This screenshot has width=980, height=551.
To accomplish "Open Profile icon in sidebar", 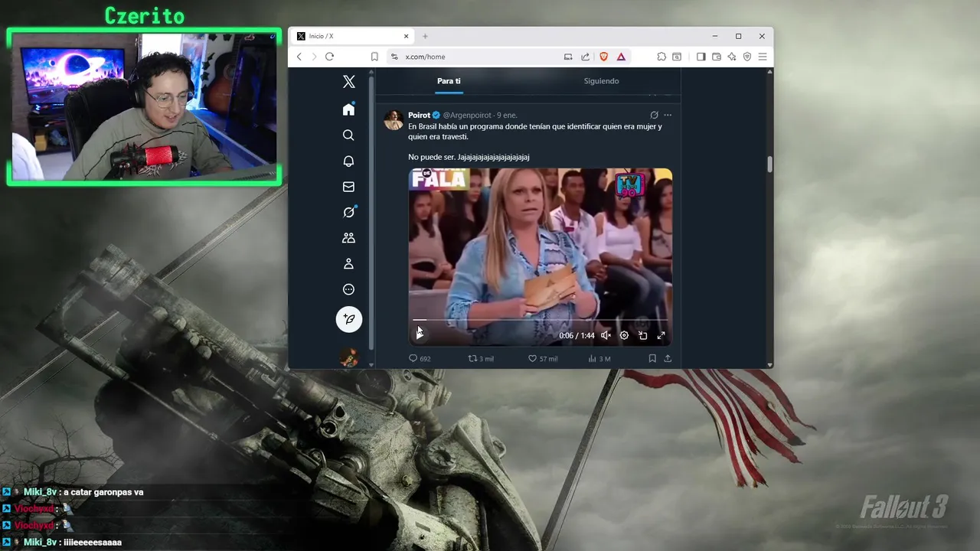I will point(348,264).
